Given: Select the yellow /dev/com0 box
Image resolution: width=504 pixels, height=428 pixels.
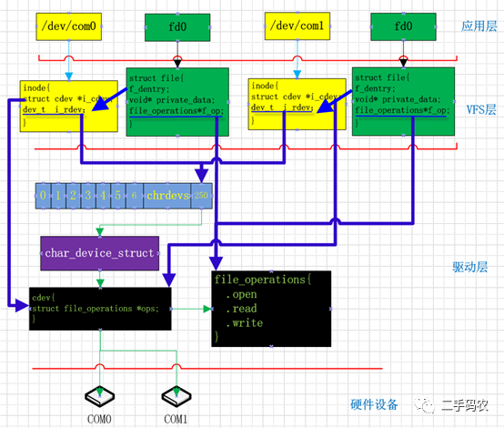Looking at the screenshot, I should point(69,26).
